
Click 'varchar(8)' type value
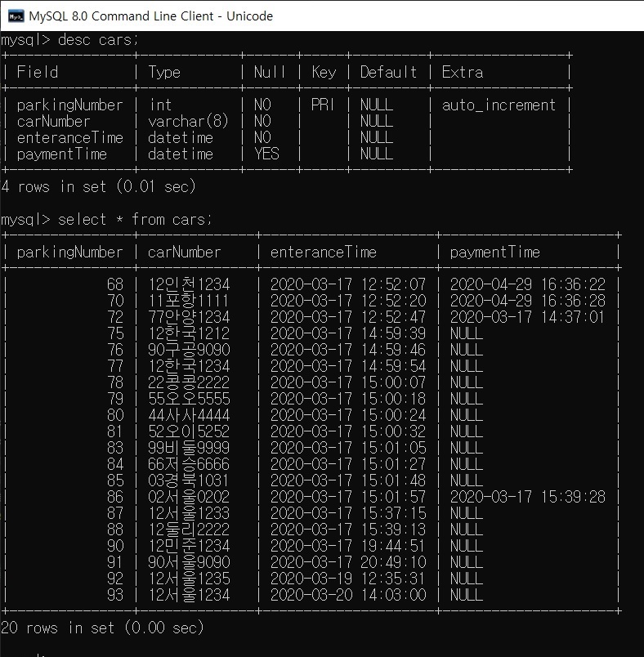188,121
